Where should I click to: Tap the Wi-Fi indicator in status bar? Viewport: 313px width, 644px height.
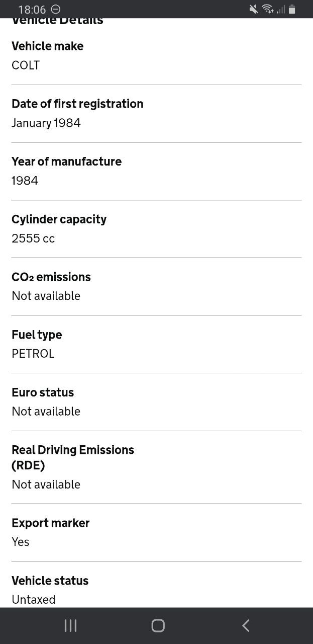267,9
